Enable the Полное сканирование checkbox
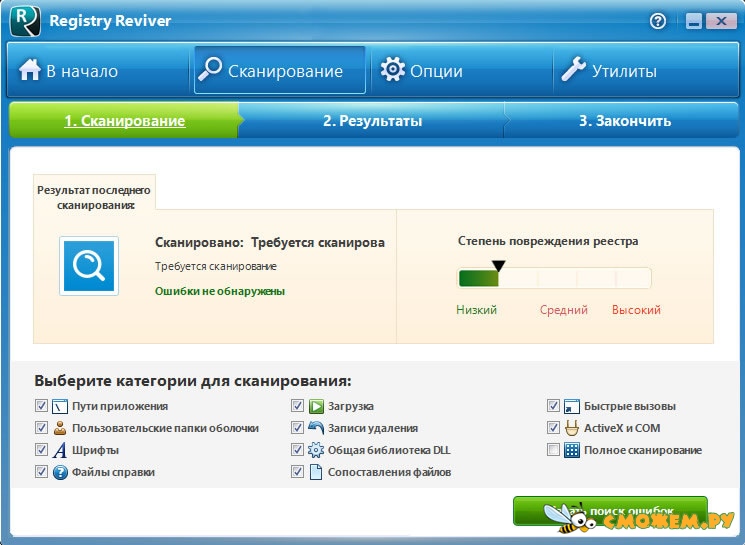The image size is (745, 545). [x=553, y=449]
